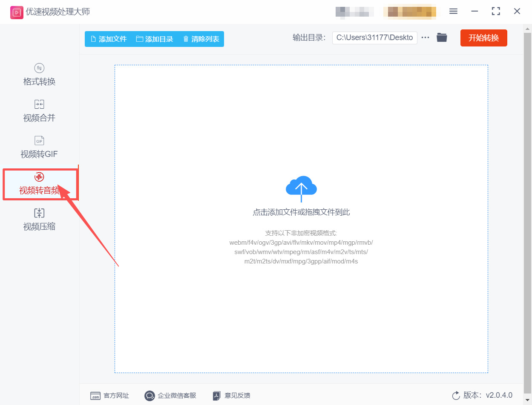Click the fullscreen toggle icon
Image resolution: width=532 pixels, height=405 pixels.
[x=496, y=12]
